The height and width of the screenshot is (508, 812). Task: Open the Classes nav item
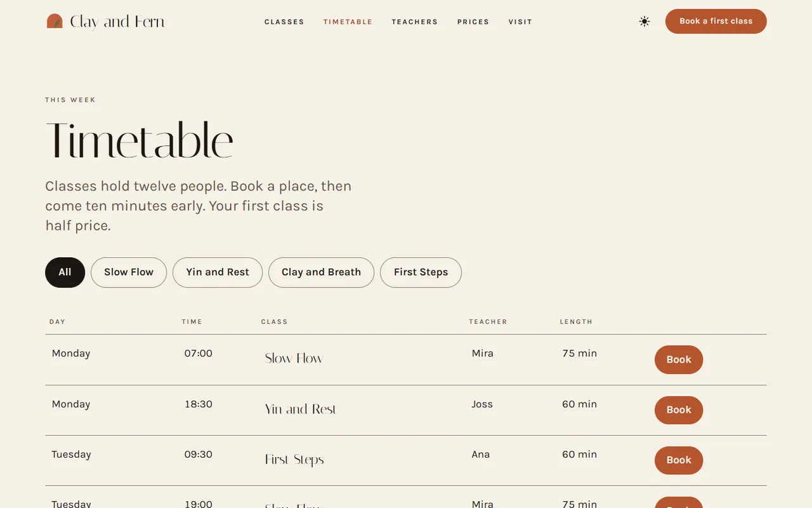click(284, 22)
